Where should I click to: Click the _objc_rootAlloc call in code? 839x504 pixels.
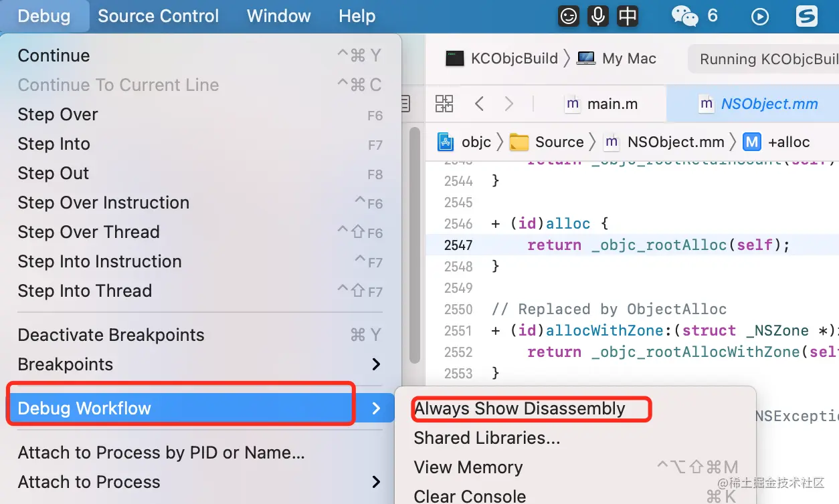(x=659, y=245)
